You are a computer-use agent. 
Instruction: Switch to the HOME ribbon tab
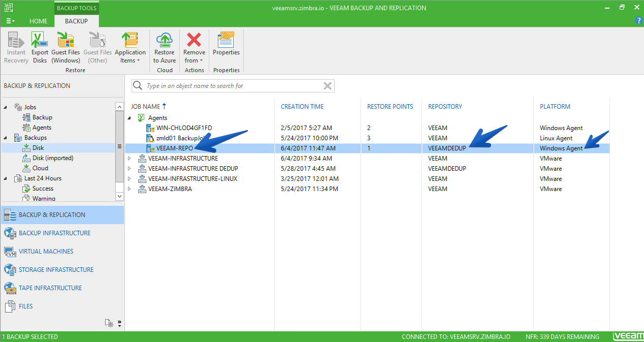pos(39,21)
